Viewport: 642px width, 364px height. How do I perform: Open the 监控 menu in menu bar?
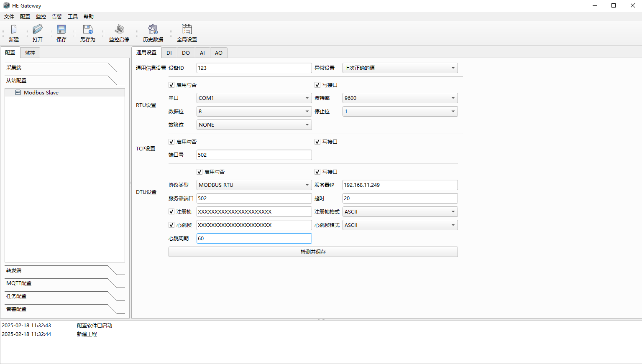tap(41, 17)
